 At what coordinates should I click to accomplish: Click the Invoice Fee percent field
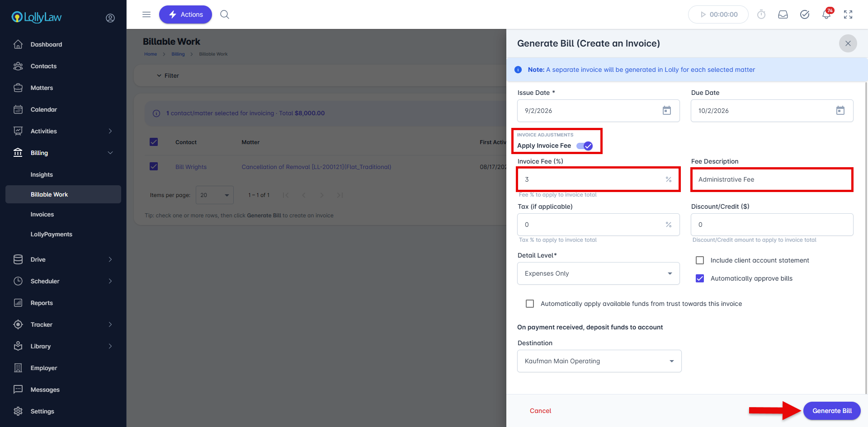(599, 179)
